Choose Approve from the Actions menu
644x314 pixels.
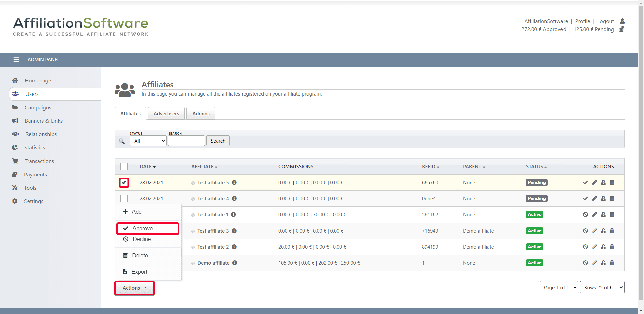point(143,229)
